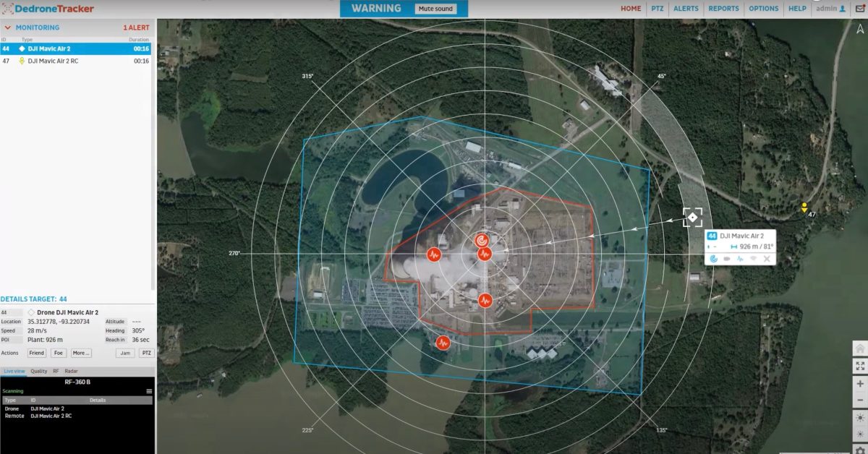Click the RF signal waveform icon in drone popup
This screenshot has width=868, height=454.
[x=740, y=259]
